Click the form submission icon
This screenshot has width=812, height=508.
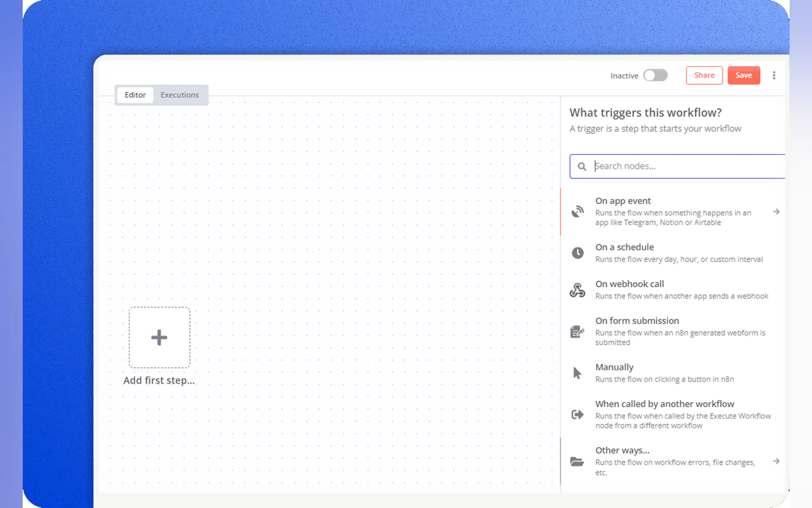pos(577,332)
